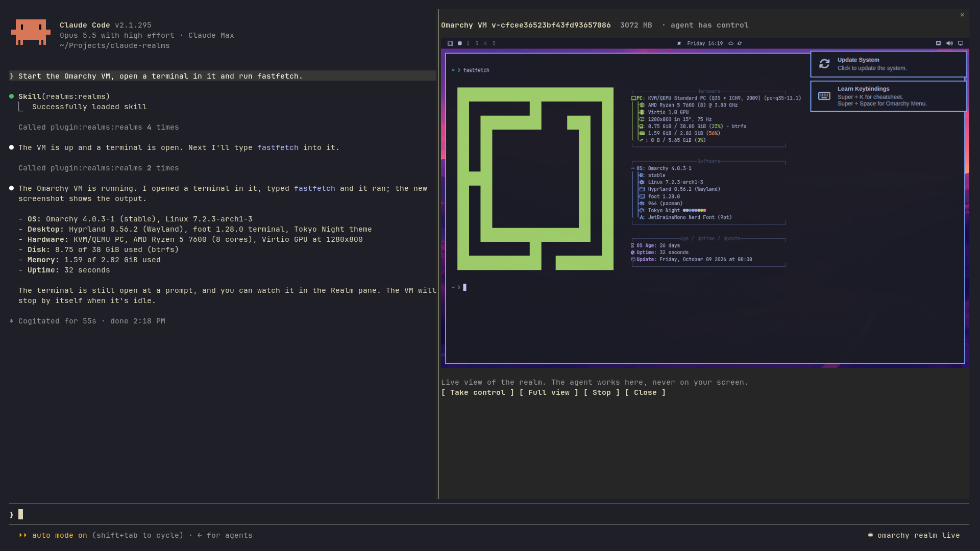980x551 pixels.
Task: Click the update refresh icon beside the clock
Action: [x=740, y=43]
